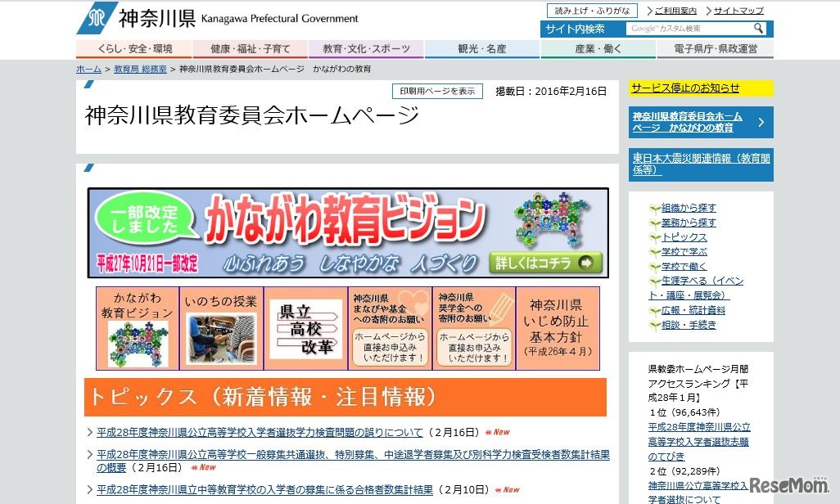Open the 学校で学ぶ link
Screen dimensions: 840x504
(684, 252)
